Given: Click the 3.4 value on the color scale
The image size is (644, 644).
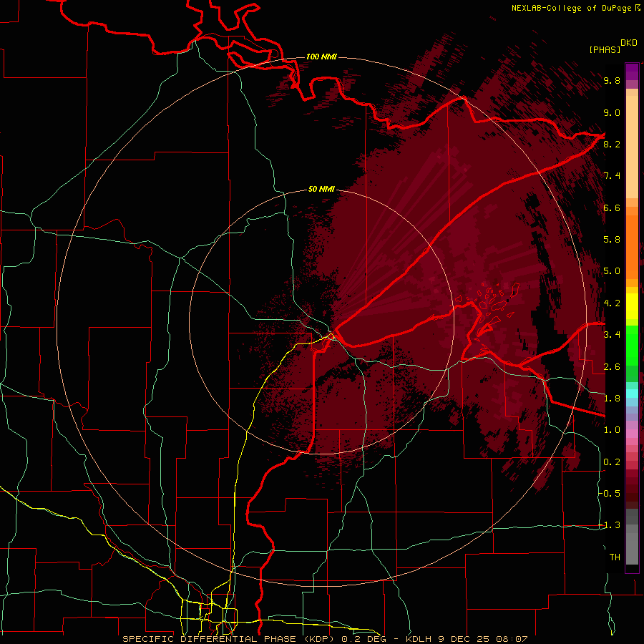Looking at the screenshot, I should pos(612,335).
